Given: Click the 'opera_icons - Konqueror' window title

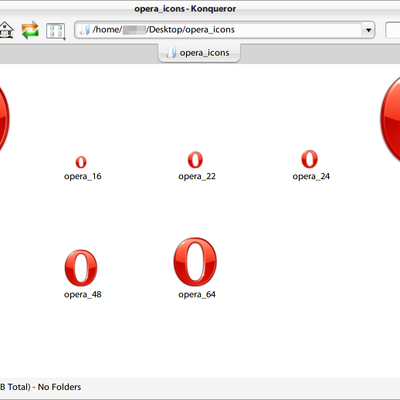Looking at the screenshot, I should pos(185,9).
